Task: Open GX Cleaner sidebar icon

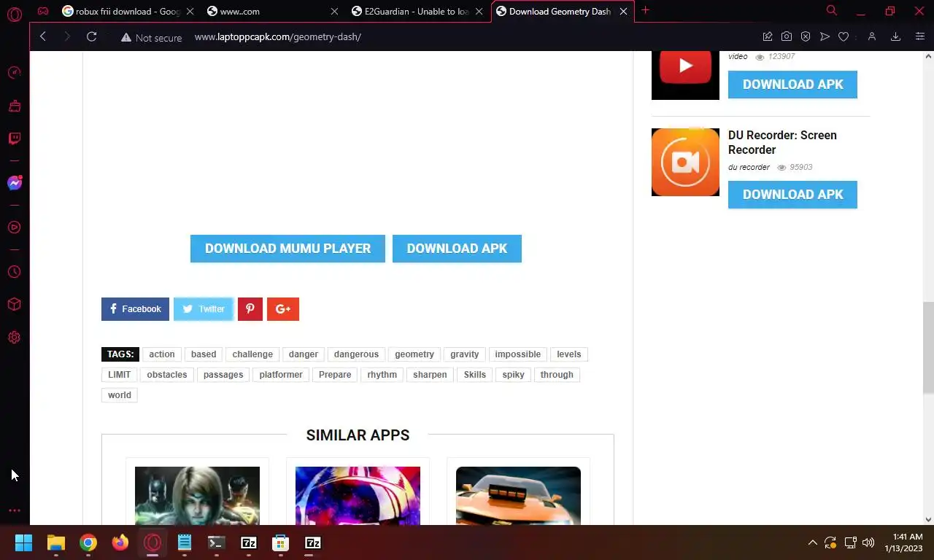Action: pos(14,106)
